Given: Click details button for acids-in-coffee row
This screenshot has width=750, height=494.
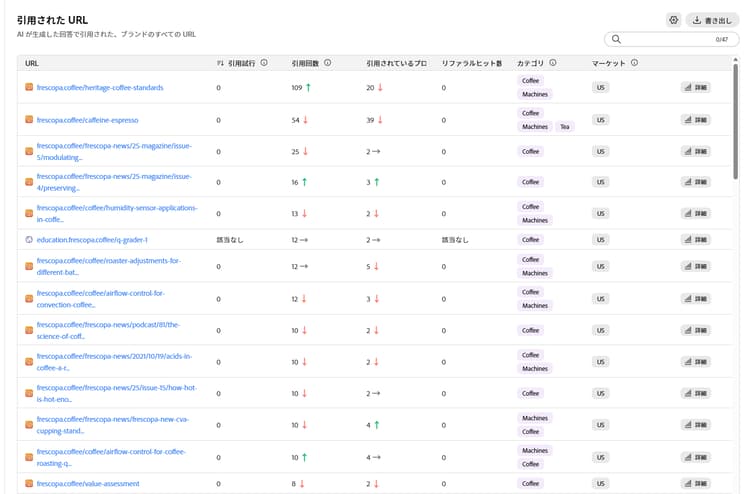Looking at the screenshot, I should [695, 362].
